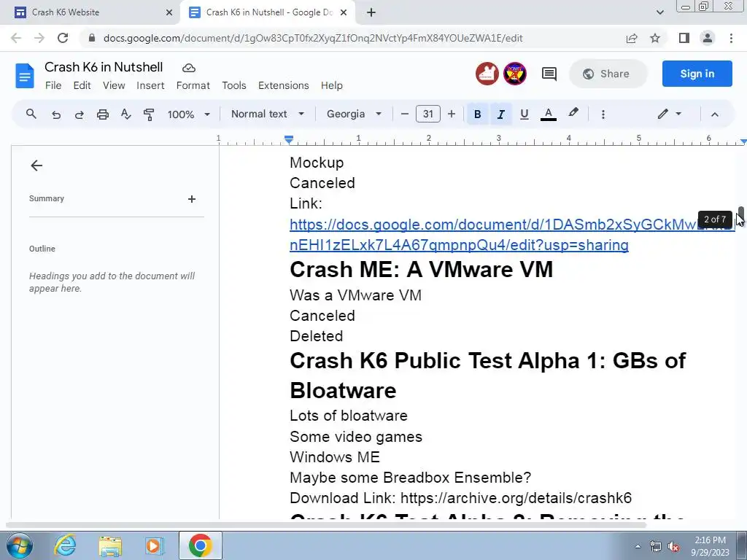Open the editing mode pencil dropdown
The image size is (747, 560).
point(670,114)
